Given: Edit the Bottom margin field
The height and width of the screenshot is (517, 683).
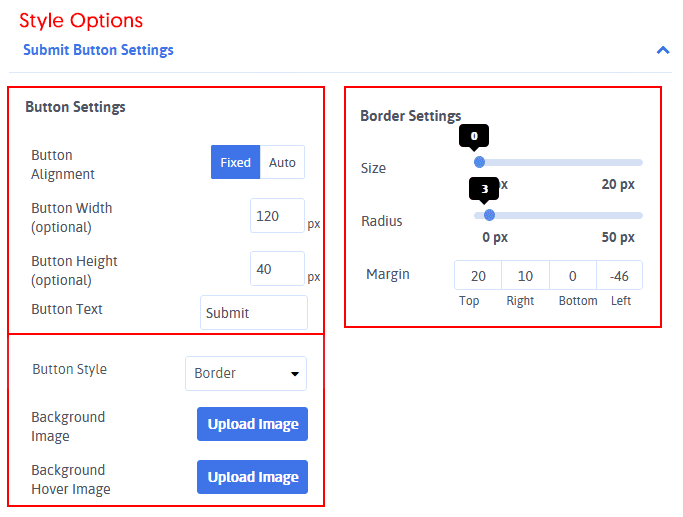Looking at the screenshot, I should pyautogui.click(x=572, y=276).
